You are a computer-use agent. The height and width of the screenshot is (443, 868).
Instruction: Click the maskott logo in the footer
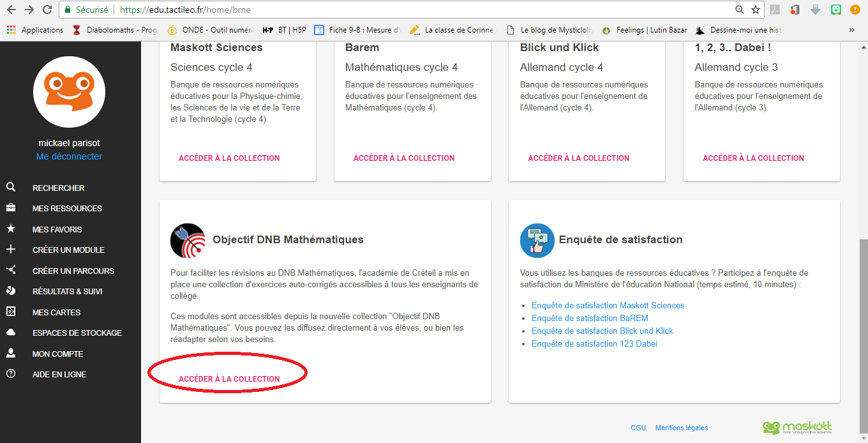[x=797, y=427]
